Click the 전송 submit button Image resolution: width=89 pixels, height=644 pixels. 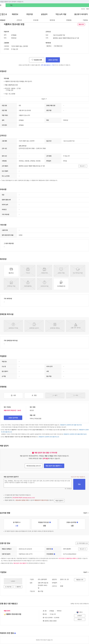[x=79, y=484]
